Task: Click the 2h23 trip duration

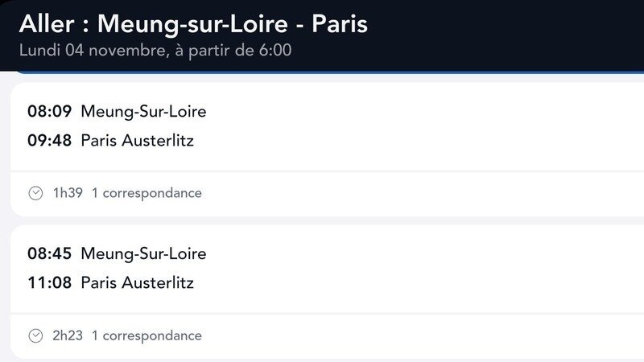Action: pyautogui.click(x=68, y=335)
